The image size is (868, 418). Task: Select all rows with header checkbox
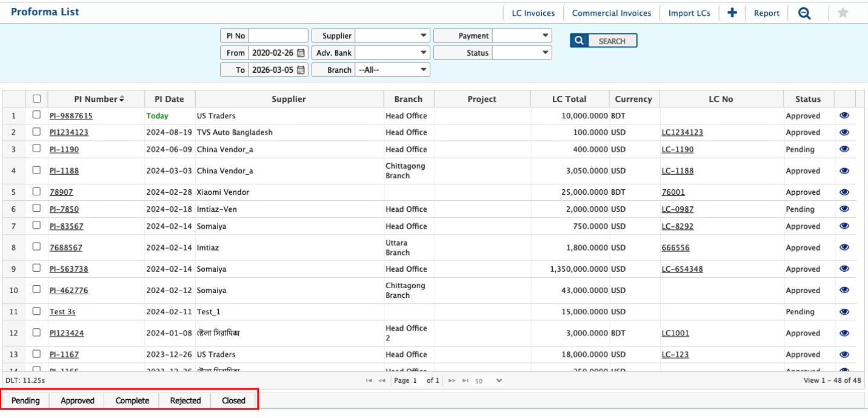pos(36,99)
